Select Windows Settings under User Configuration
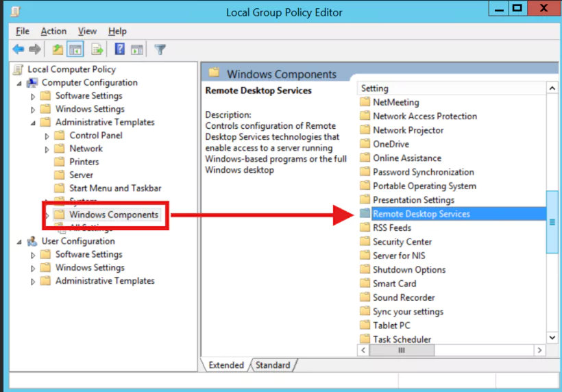 point(90,268)
